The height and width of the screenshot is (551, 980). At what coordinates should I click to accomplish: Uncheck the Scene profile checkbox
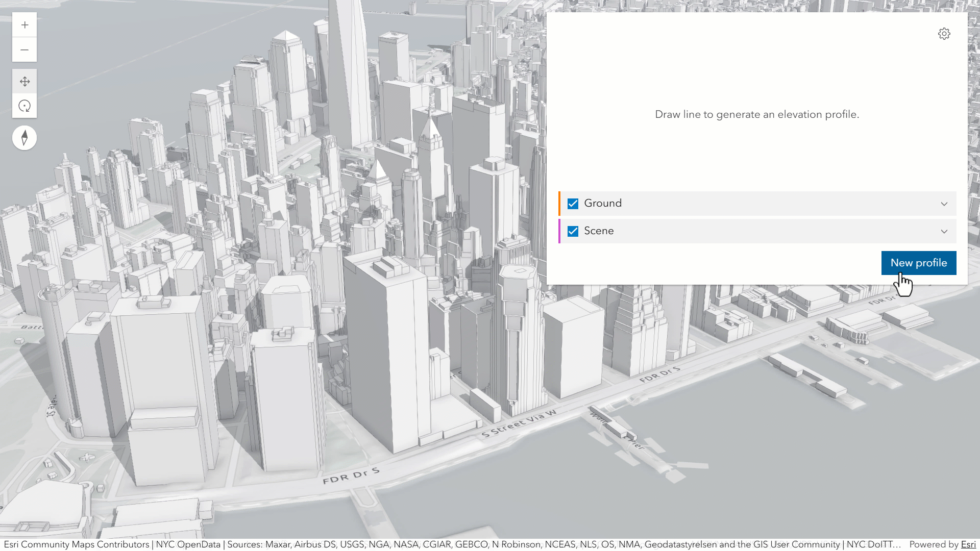click(x=573, y=231)
